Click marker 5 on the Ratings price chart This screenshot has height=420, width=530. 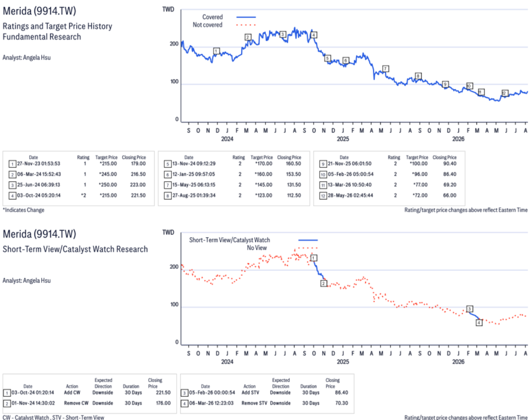click(327, 58)
